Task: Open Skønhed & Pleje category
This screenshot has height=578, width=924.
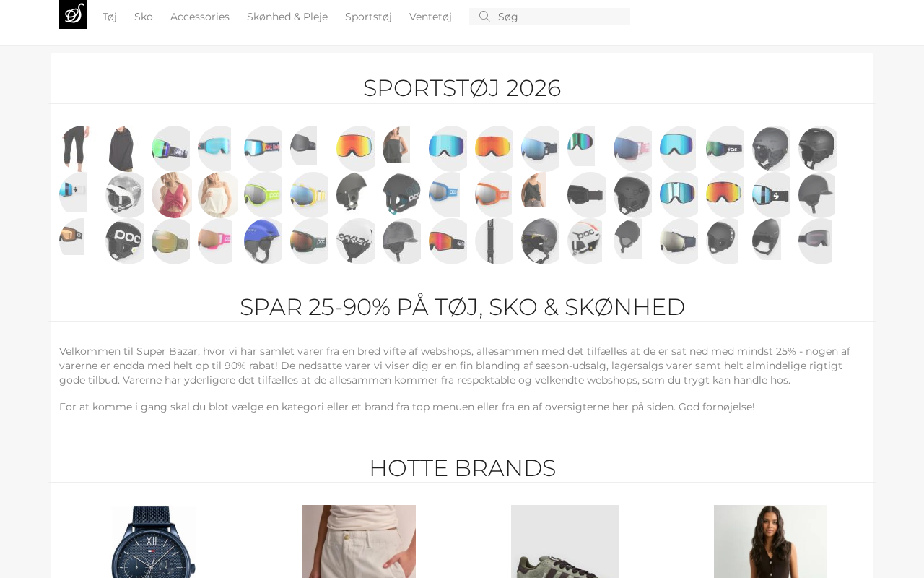Action: (287, 17)
